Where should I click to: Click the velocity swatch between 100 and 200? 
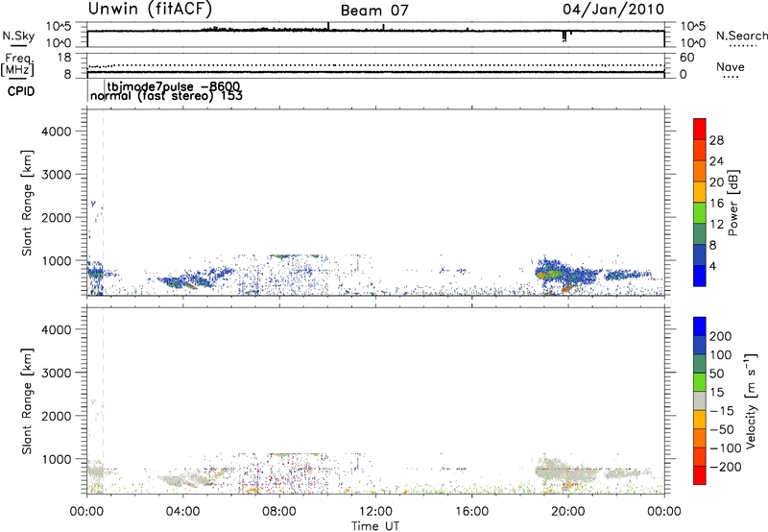tap(700, 345)
